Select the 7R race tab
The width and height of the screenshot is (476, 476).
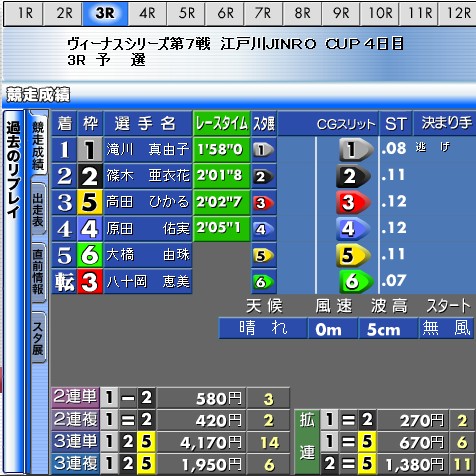(x=263, y=14)
